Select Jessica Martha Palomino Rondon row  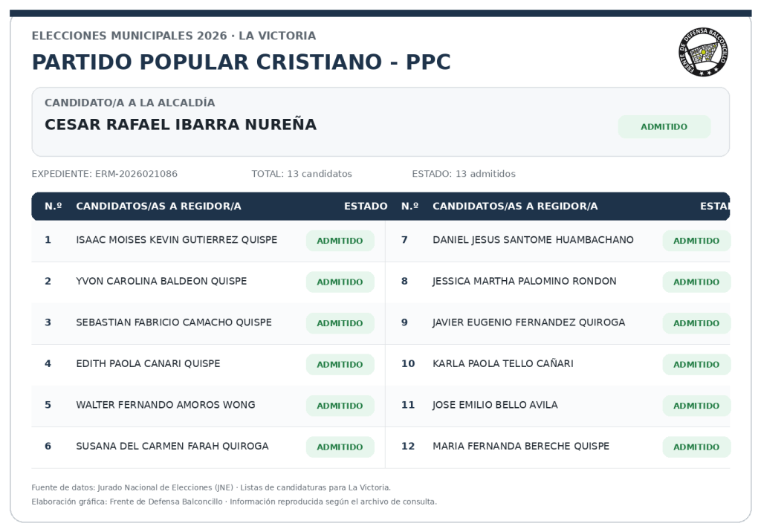pos(557,282)
